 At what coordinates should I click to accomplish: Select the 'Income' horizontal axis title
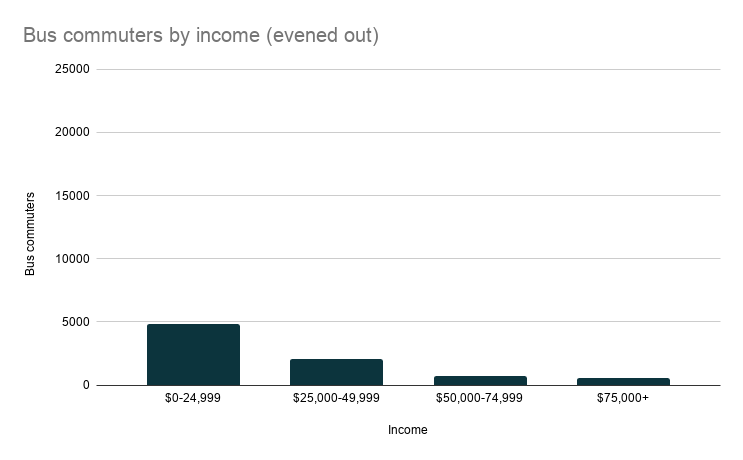pos(408,430)
